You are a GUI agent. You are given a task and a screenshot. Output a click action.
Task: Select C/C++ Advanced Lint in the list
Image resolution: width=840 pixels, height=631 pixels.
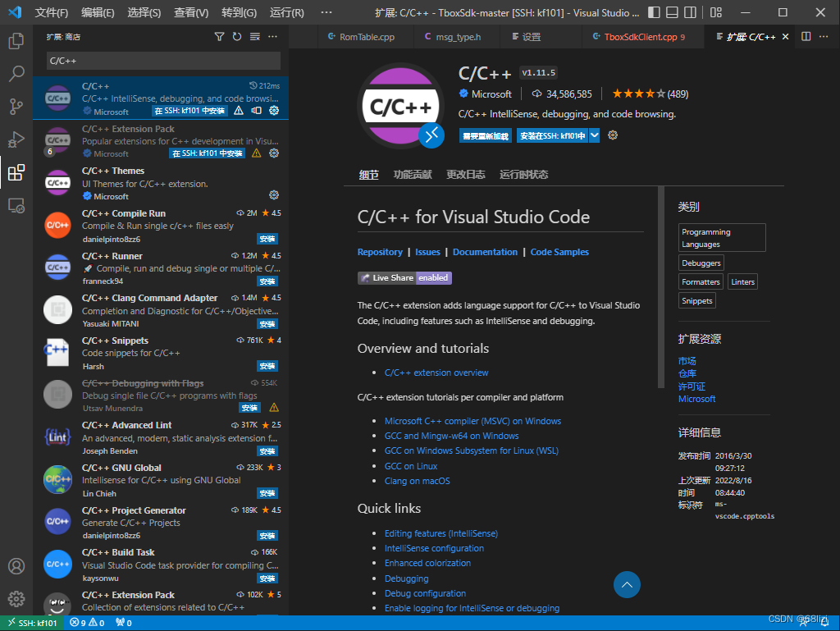click(x=161, y=437)
